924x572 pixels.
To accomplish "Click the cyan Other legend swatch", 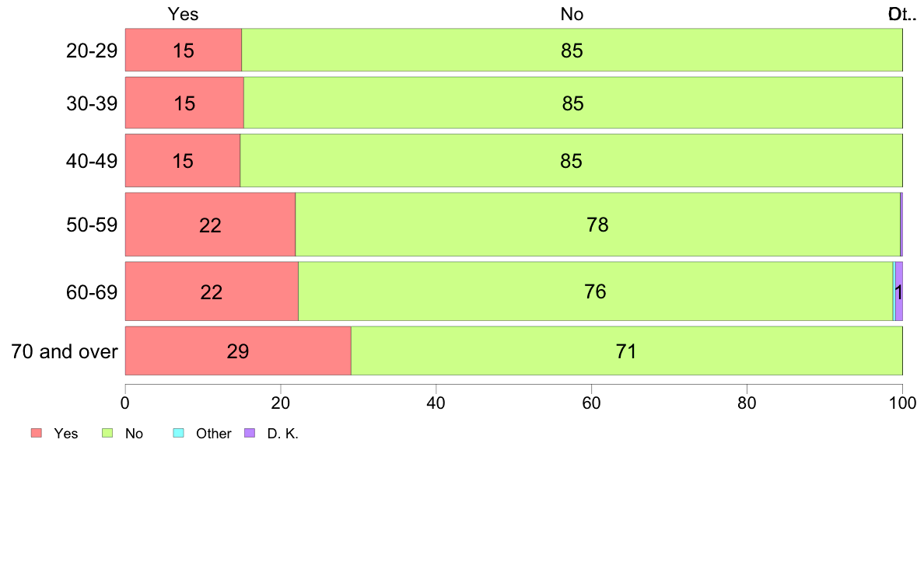I will coord(179,433).
